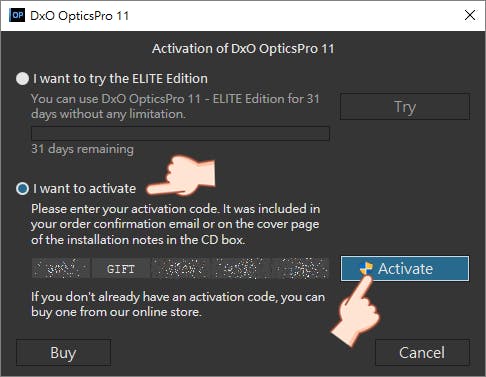Click the trial days remaining progress bar
The width and height of the screenshot is (486, 377).
(x=180, y=133)
